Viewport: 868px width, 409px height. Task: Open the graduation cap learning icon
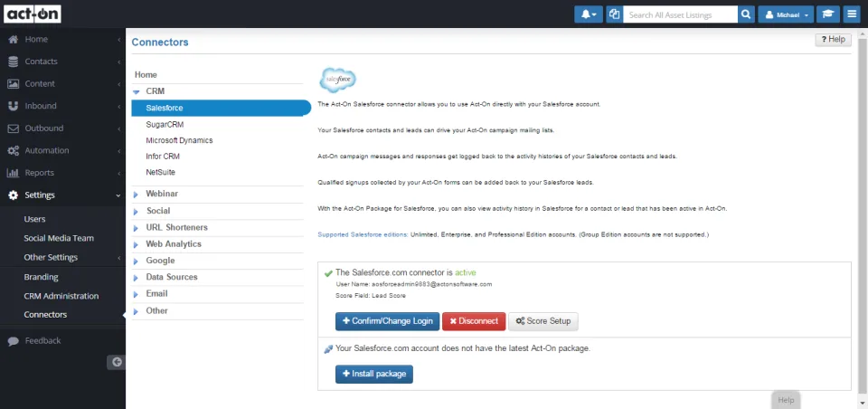[x=828, y=14]
